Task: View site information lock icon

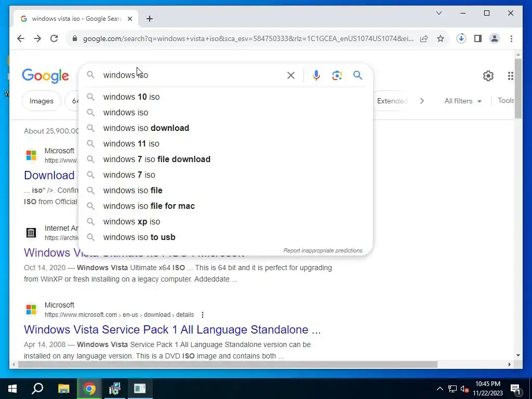Action: point(75,38)
